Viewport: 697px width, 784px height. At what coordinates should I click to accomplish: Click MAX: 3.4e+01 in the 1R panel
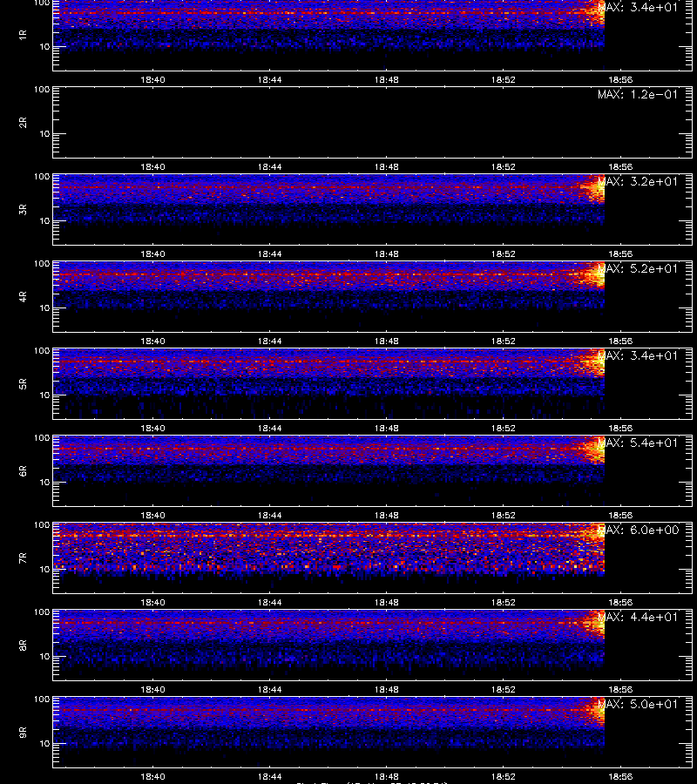pyautogui.click(x=638, y=8)
